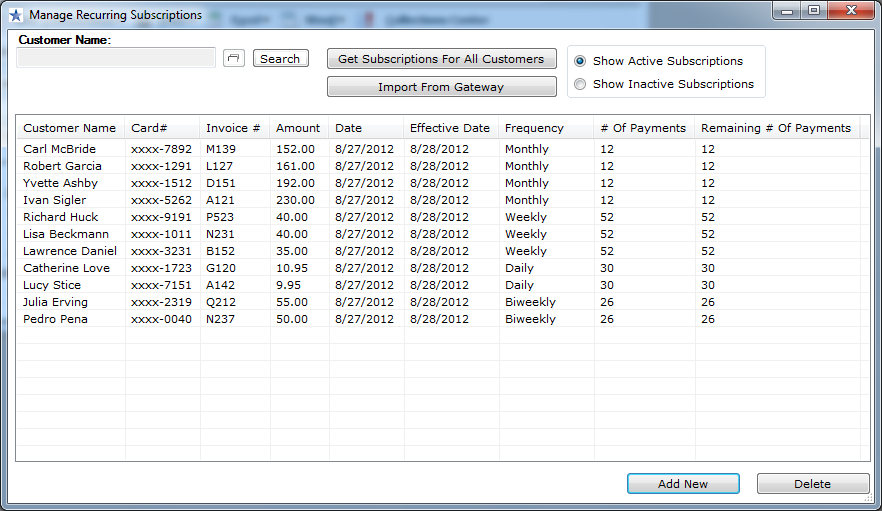Image resolution: width=882 pixels, height=511 pixels.
Task: Click the Search button
Action: (x=280, y=59)
